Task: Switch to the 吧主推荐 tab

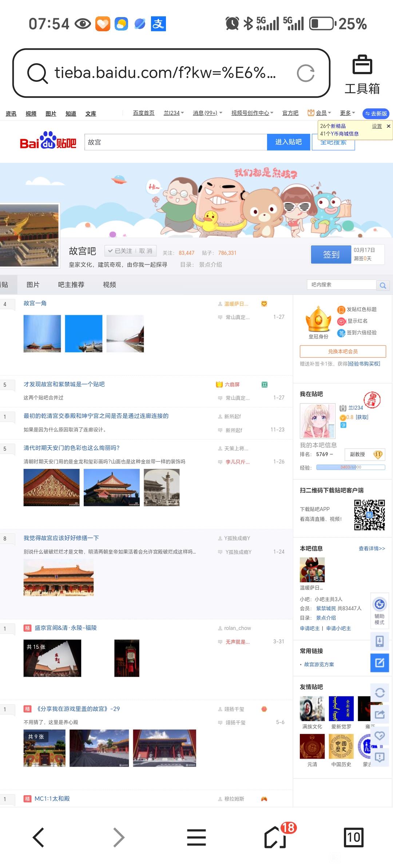Action: 71,285
